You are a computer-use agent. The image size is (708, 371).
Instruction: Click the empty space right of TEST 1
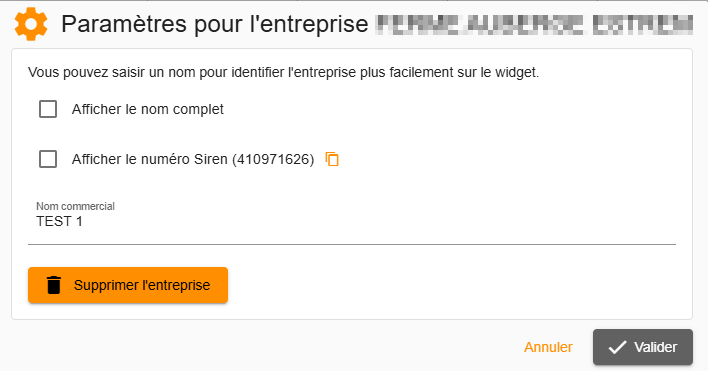pyautogui.click(x=379, y=221)
